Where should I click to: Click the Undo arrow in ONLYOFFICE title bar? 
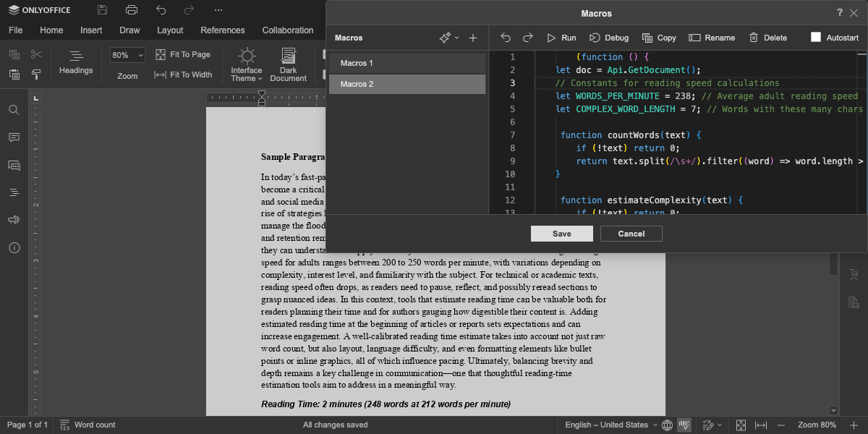161,10
